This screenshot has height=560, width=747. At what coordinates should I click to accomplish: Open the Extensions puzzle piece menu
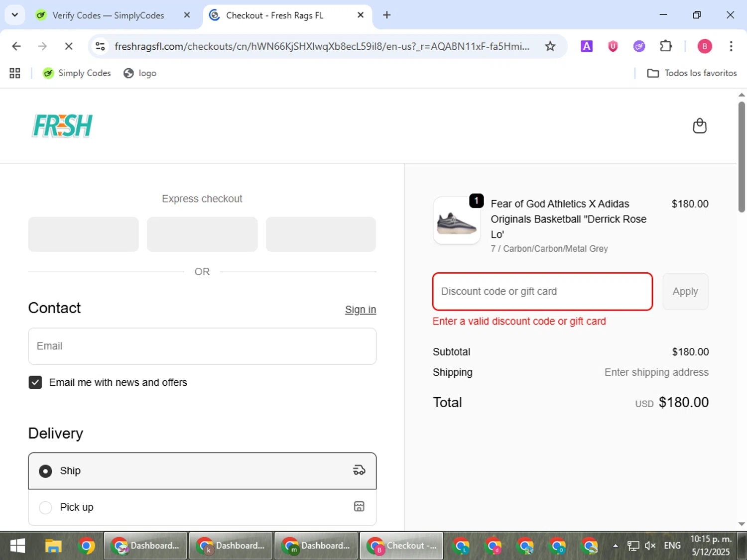tap(666, 46)
